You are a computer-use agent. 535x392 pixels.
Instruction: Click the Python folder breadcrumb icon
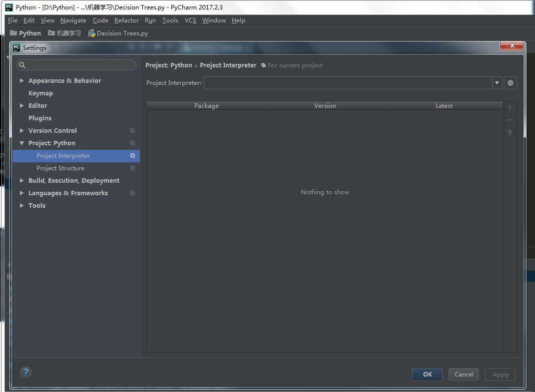tap(13, 33)
